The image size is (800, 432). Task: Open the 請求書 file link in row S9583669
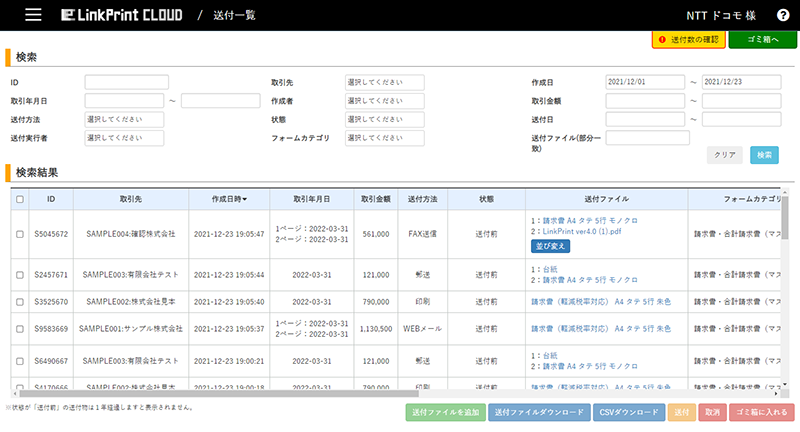[x=601, y=329]
